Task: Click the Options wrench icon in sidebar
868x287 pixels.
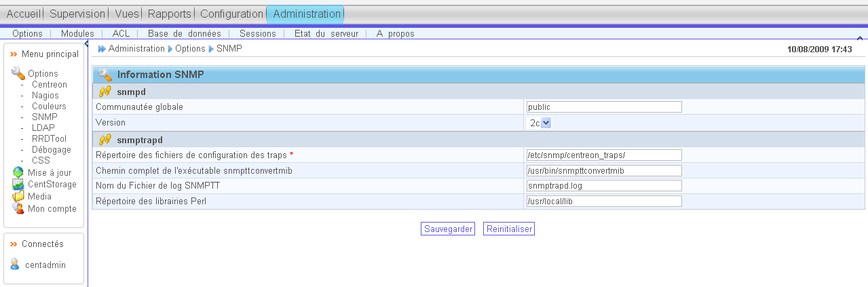Action: 18,73
